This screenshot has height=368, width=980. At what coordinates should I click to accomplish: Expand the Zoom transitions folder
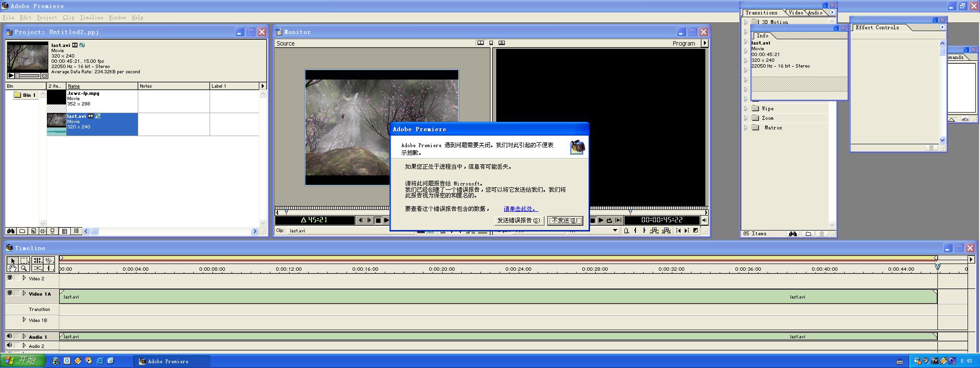coord(746,118)
